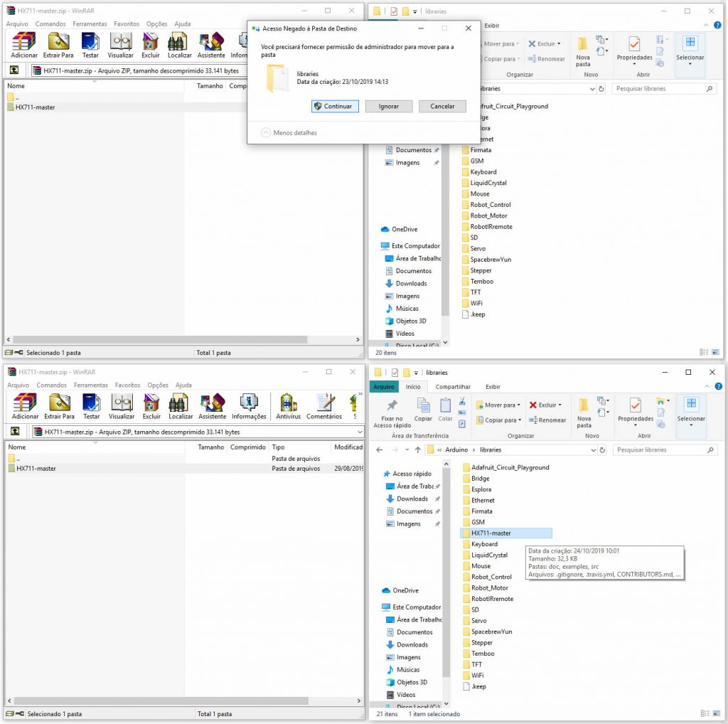Screen dimensions: 728x724
Task: Launch the Antivírus scan icon in WinRAR
Action: pyautogui.click(x=288, y=406)
